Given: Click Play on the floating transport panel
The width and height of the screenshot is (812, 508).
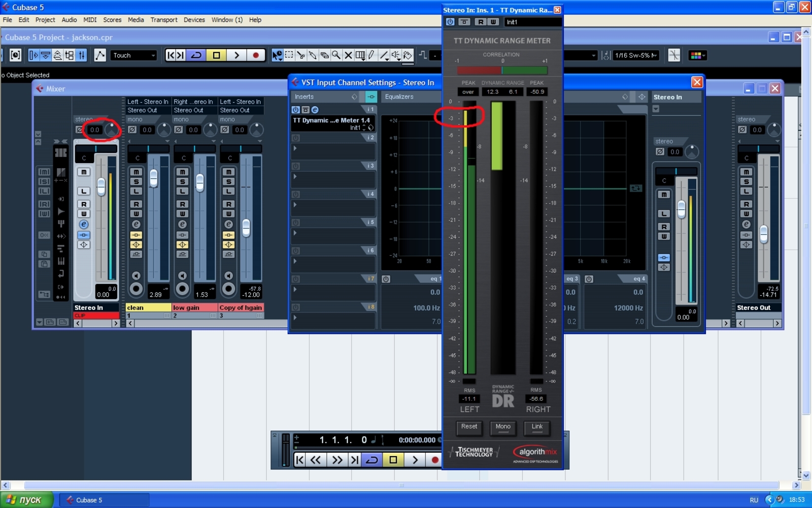Looking at the screenshot, I should 415,460.
